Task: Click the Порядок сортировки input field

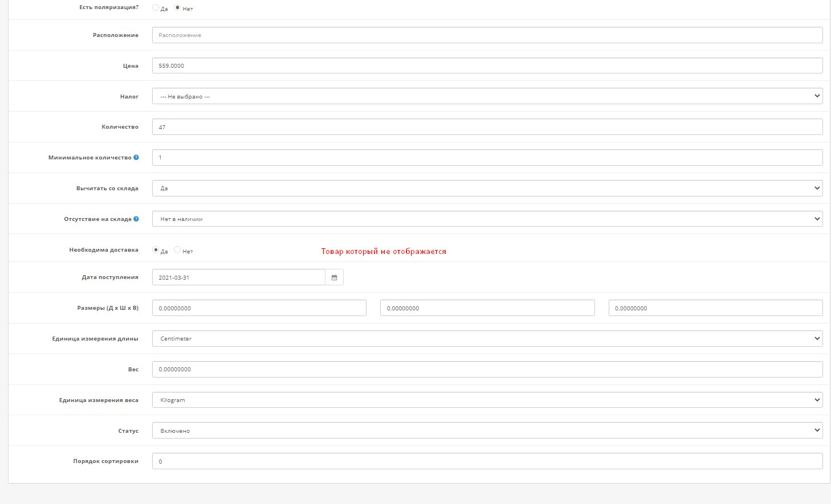Action: click(487, 461)
